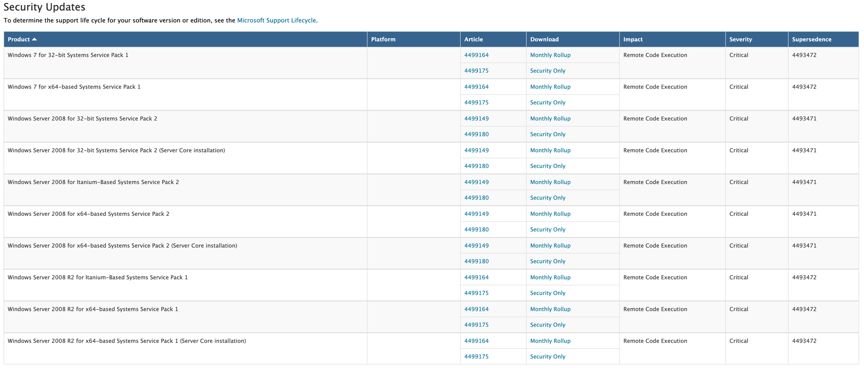Click Supersedence 4493471 in Server 2008 Itanium-Based row
Screen dimensions: 864x368
804,182
